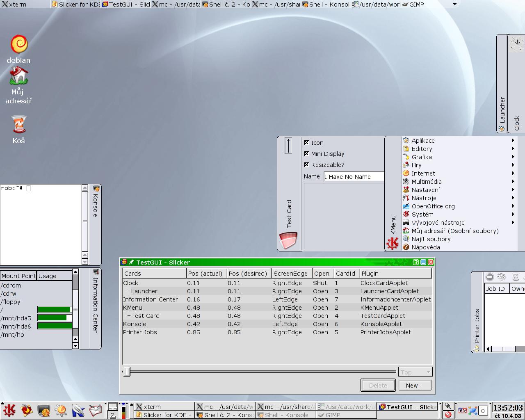Click the Delete button
Image resolution: width=525 pixels, height=420 pixels.
(378, 386)
